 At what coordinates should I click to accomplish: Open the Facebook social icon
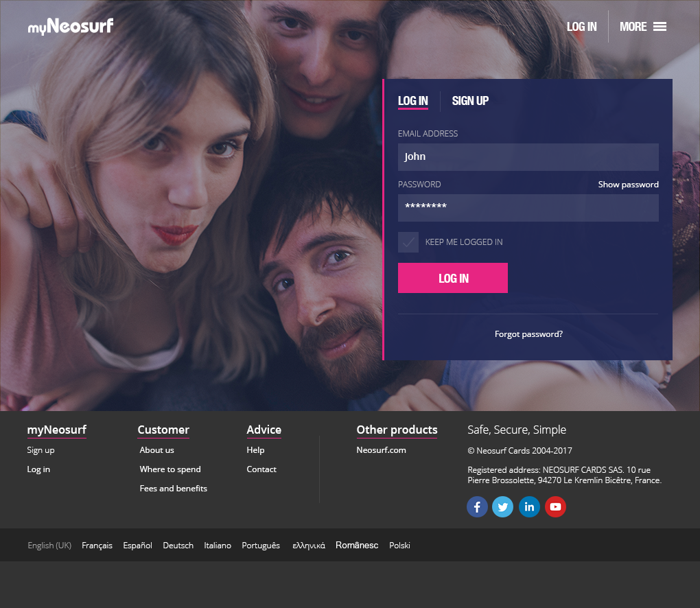pos(477,506)
